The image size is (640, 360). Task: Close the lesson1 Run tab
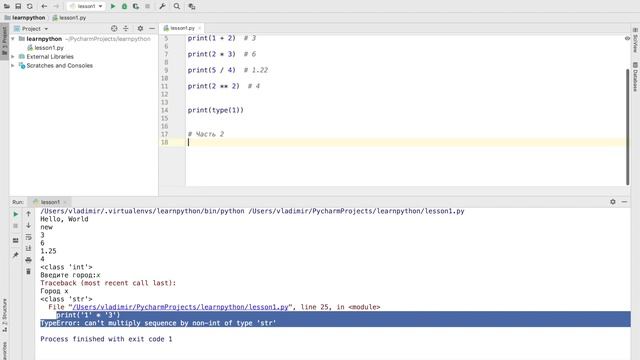[x=65, y=202]
